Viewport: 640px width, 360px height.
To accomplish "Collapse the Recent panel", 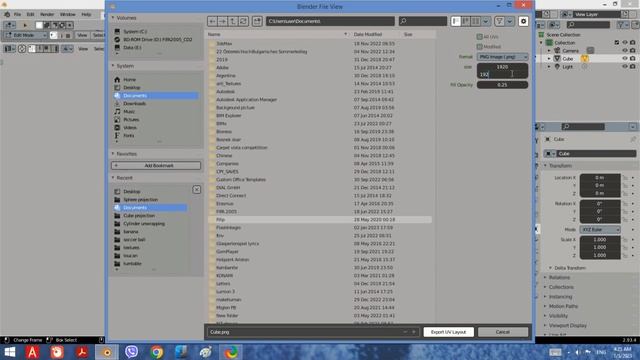I will coord(113,178).
